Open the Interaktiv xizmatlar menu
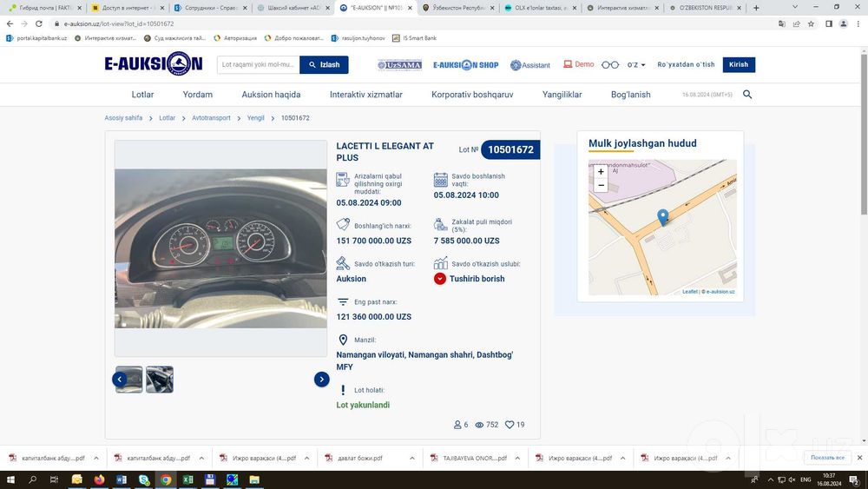 pos(366,95)
